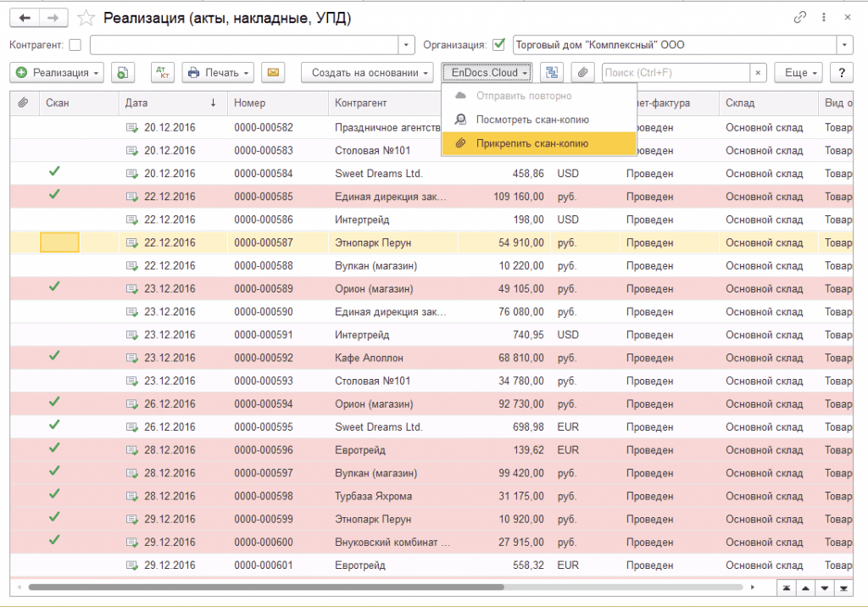Select Sweet Dreams Ltd. row 0000-000584
Screen dimensions: 868x607
pyautogui.click(x=379, y=174)
